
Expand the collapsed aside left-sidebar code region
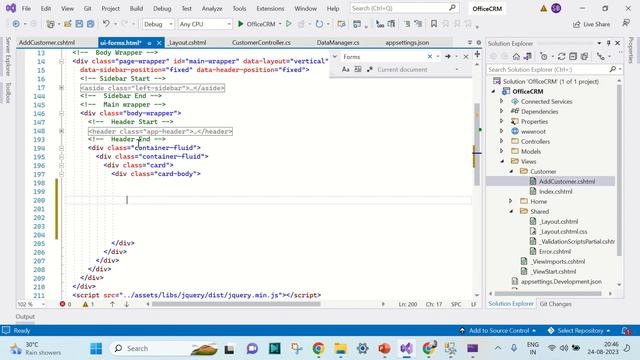click(x=61, y=88)
